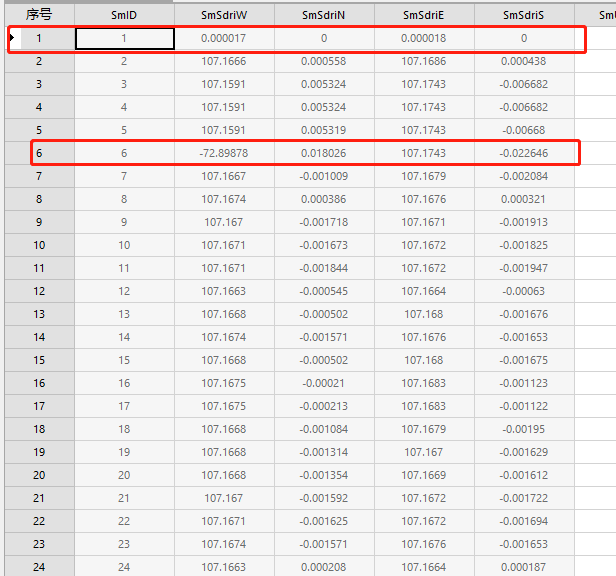616x576 pixels.
Task: Select row number 6 header
Action: coord(39,153)
